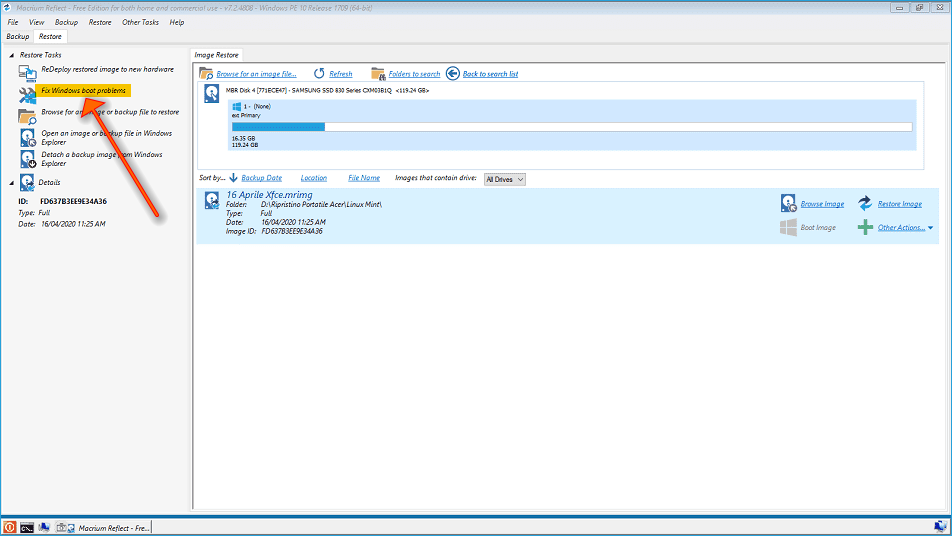Select the Image Restore tab
Image resolution: width=952 pixels, height=536 pixels.
point(216,55)
